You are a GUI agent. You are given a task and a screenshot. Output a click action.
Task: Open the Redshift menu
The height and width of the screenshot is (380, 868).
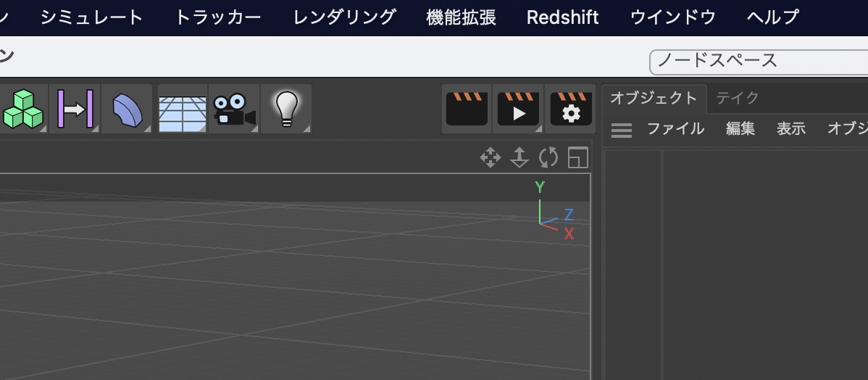click(x=562, y=17)
